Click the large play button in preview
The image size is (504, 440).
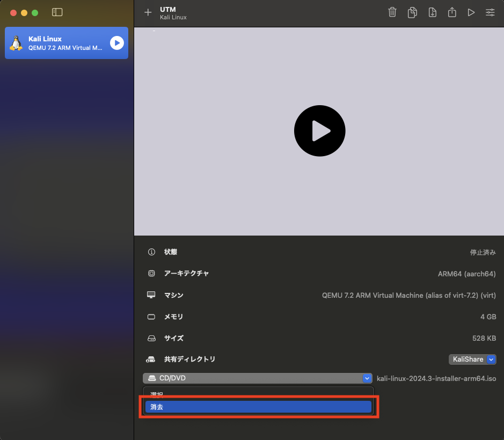pos(319,131)
